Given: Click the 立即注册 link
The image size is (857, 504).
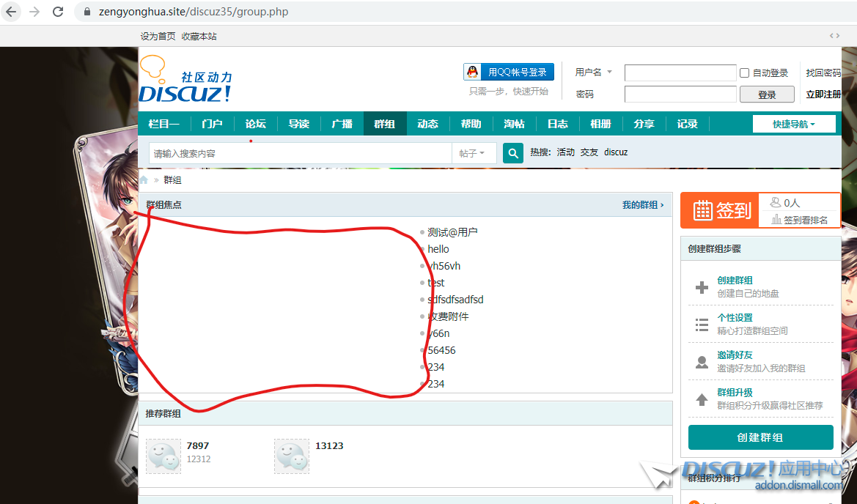Looking at the screenshot, I should point(823,94).
